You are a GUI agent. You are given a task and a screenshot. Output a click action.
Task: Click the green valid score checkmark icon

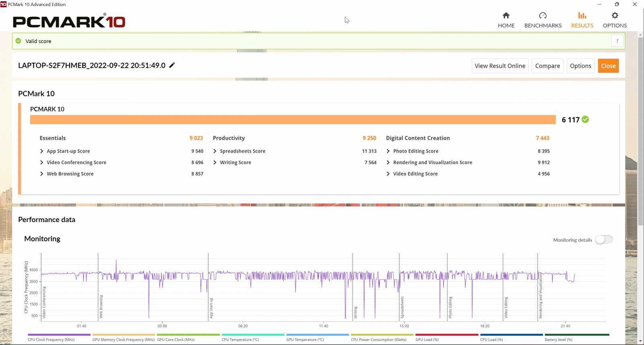(x=18, y=41)
